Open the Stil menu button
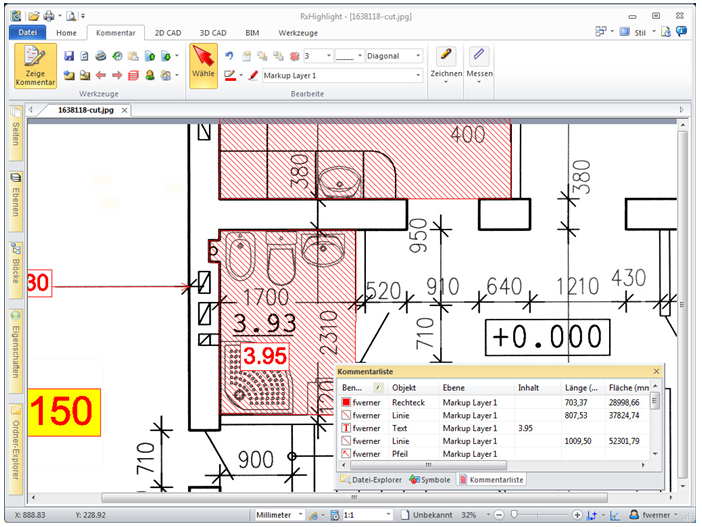Screen dimensions: 702x527 click(639, 32)
